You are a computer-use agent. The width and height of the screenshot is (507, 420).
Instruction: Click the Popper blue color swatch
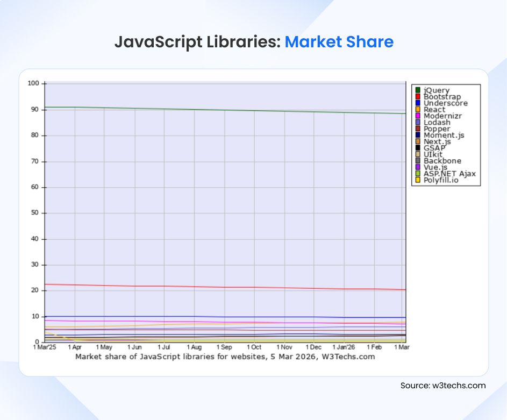(417, 129)
